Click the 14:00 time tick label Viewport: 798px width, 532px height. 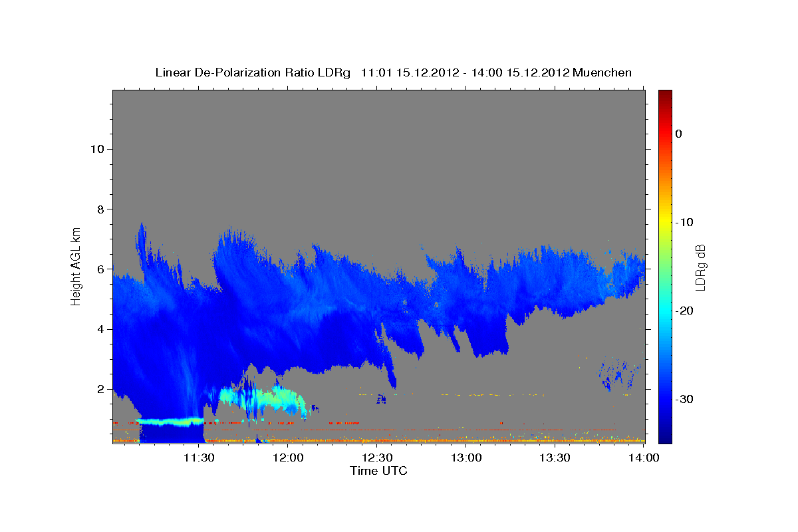coord(644,458)
